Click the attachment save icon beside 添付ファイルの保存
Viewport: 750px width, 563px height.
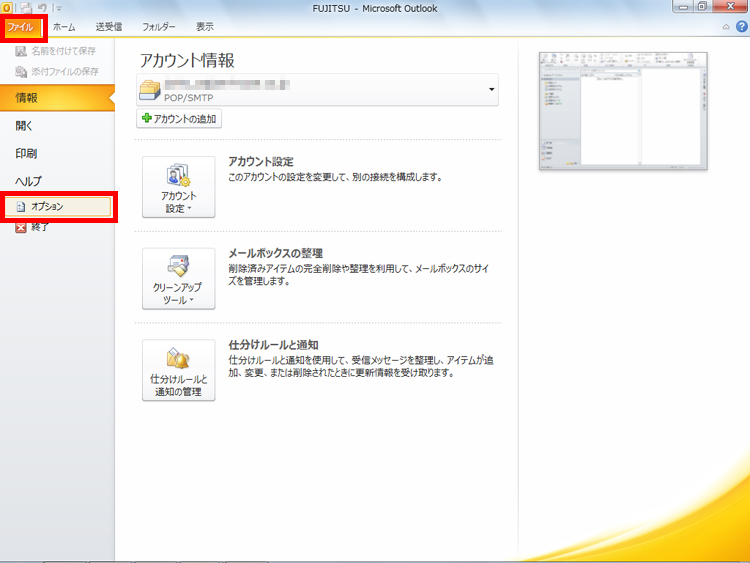pyautogui.click(x=21, y=72)
